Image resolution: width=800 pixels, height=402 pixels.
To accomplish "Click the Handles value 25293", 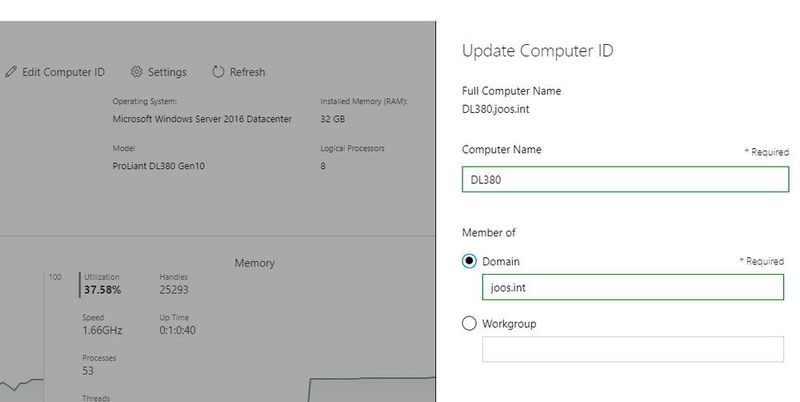I will pos(174,290).
